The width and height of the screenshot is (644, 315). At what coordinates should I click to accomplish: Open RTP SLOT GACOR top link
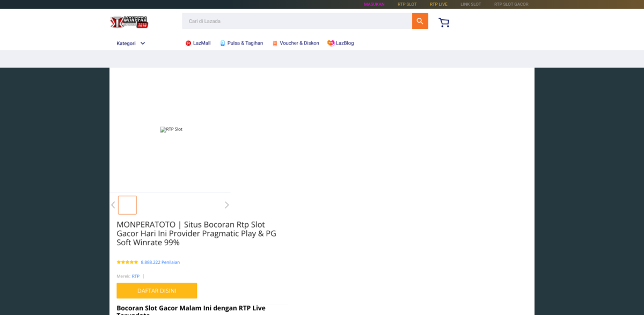pyautogui.click(x=511, y=4)
